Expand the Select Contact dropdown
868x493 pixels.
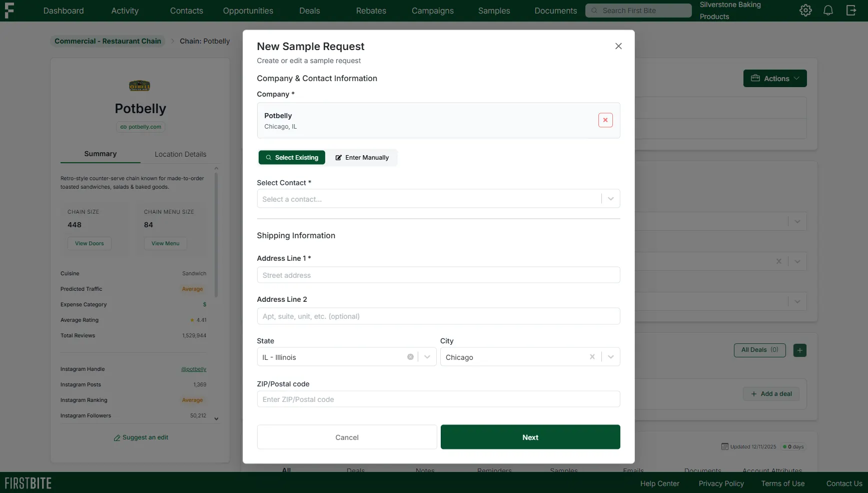[x=610, y=199]
